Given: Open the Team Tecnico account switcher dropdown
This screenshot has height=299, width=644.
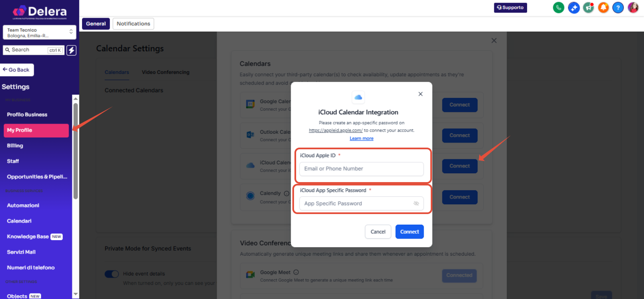Looking at the screenshot, I should pyautogui.click(x=40, y=33).
